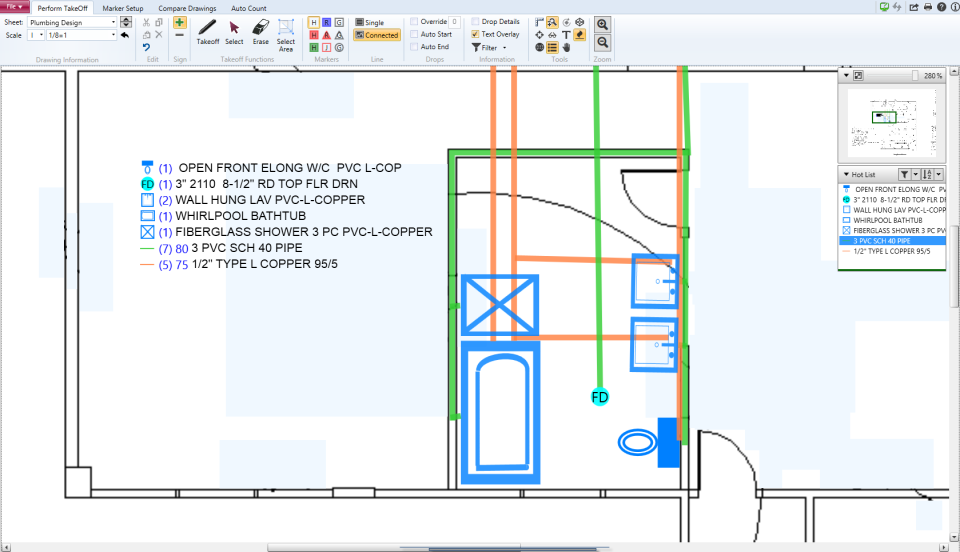Click the Print icon
Viewport: 960px width, 552px height.
click(x=928, y=7)
